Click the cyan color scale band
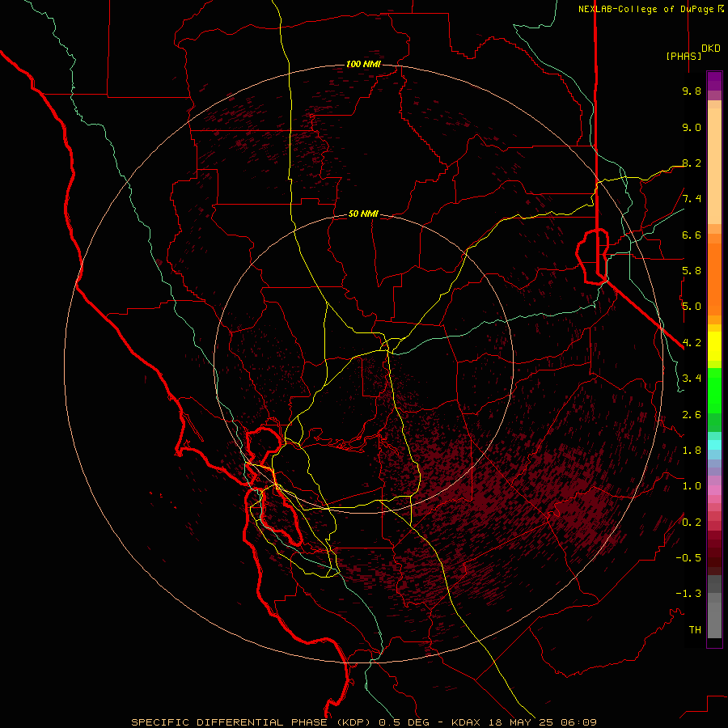Screen dimensions: 728x728 pyautogui.click(x=714, y=445)
